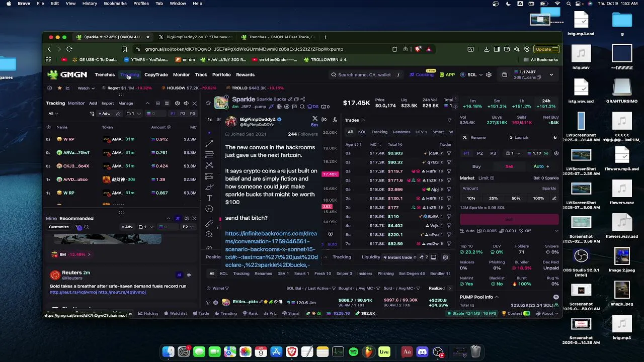Select 25% sell amount
The width and height of the screenshot is (644, 362).
493,199
